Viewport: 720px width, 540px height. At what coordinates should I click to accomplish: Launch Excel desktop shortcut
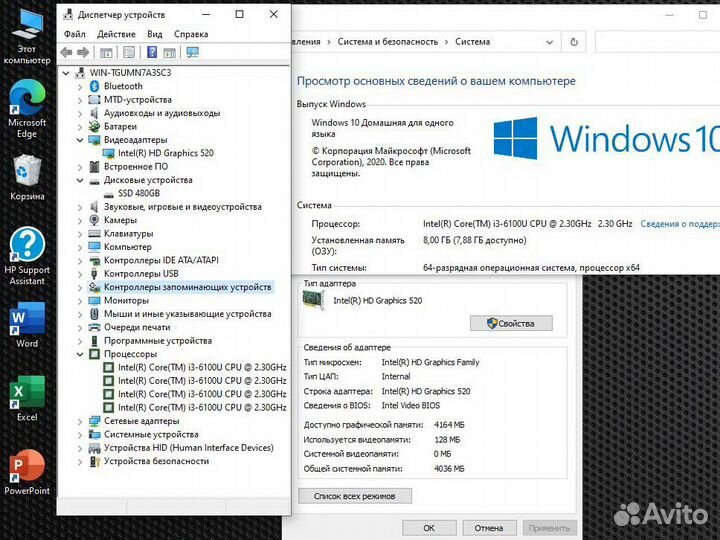point(27,398)
